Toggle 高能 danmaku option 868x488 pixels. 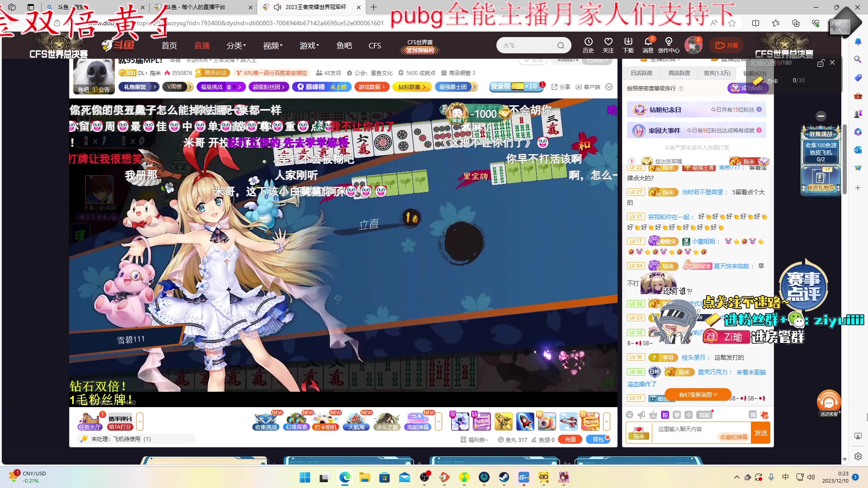click(704, 415)
